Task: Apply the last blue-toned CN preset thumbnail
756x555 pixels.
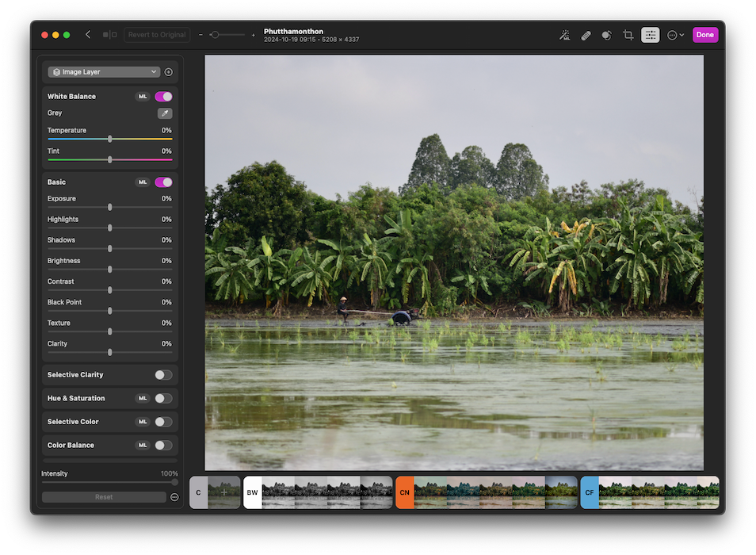Action: tap(561, 492)
